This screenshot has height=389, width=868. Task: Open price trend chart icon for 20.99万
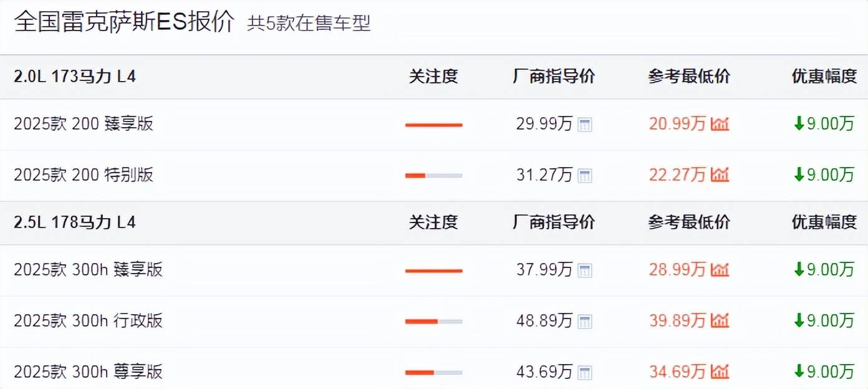click(720, 125)
